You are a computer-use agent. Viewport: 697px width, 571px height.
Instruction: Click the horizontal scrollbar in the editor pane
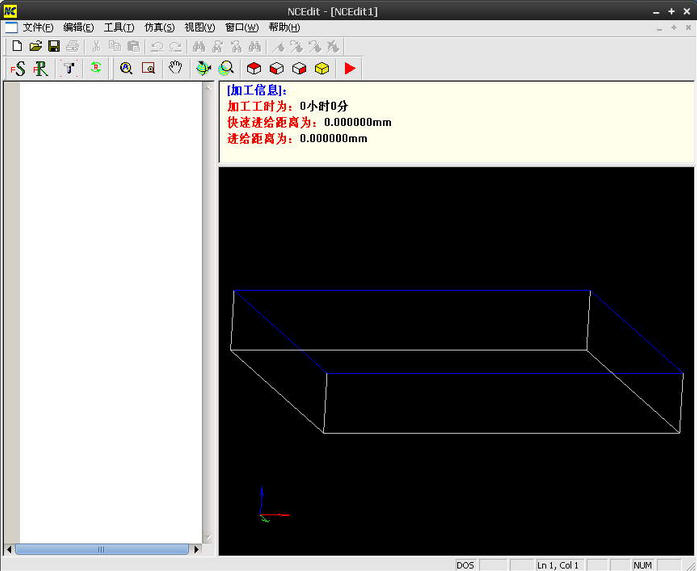click(x=100, y=549)
